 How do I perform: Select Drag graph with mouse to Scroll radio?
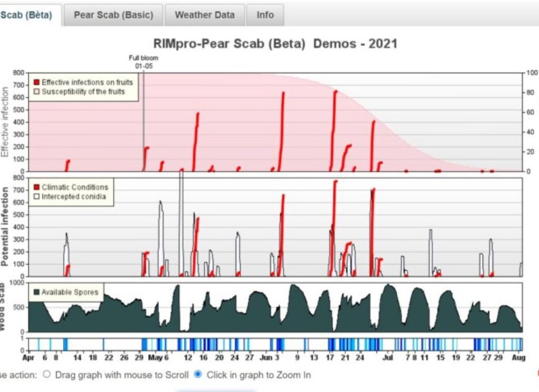[47, 375]
